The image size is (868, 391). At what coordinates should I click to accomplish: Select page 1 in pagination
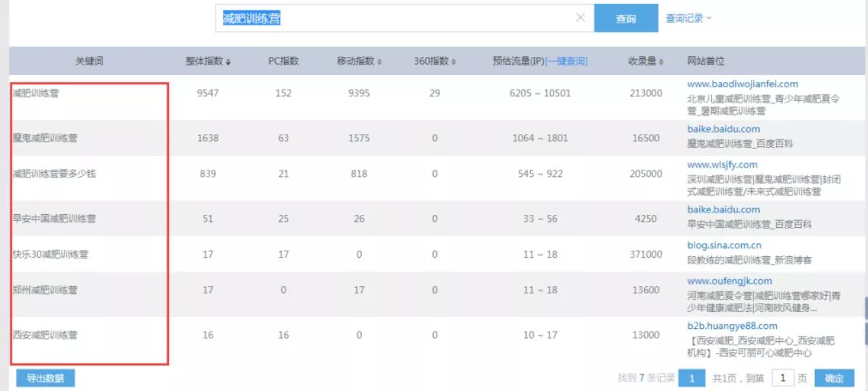point(692,378)
